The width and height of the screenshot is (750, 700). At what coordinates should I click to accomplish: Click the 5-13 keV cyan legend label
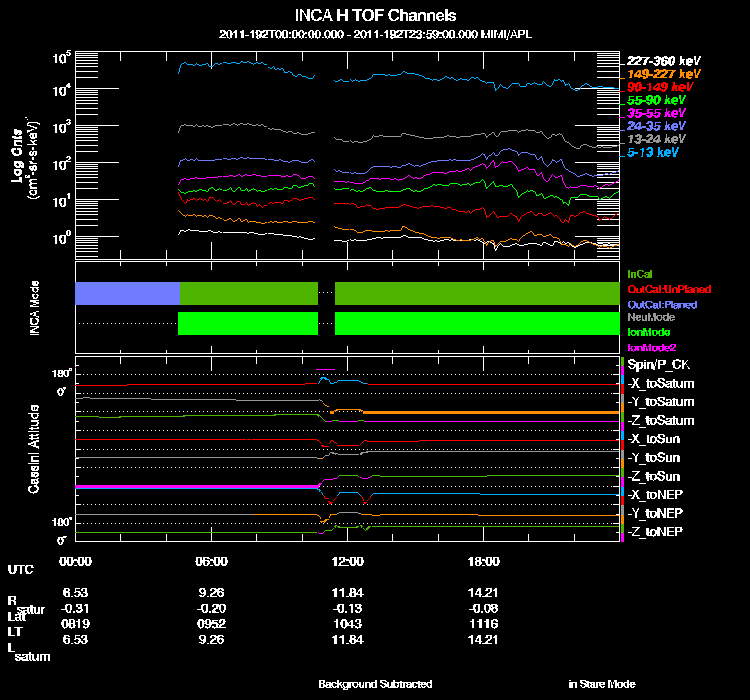click(x=653, y=152)
